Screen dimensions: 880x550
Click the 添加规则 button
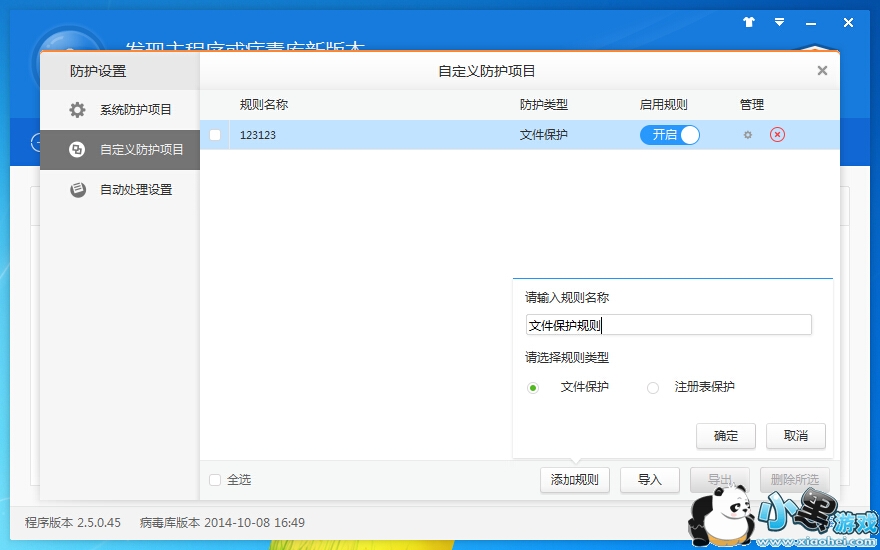click(575, 480)
